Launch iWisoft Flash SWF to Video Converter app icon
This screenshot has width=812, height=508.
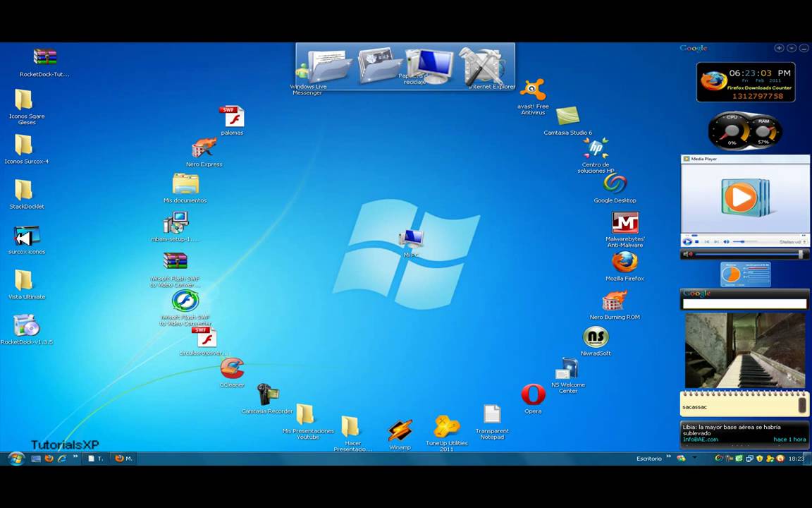click(x=185, y=301)
